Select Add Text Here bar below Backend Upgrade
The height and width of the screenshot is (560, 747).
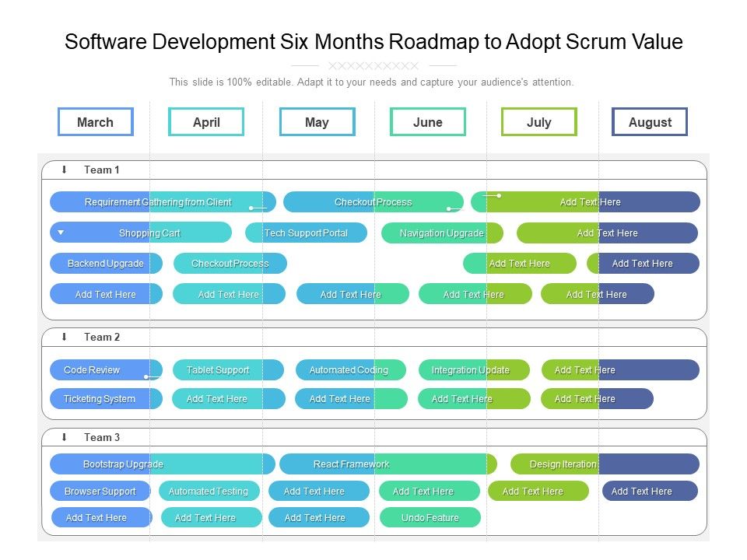[x=106, y=294]
